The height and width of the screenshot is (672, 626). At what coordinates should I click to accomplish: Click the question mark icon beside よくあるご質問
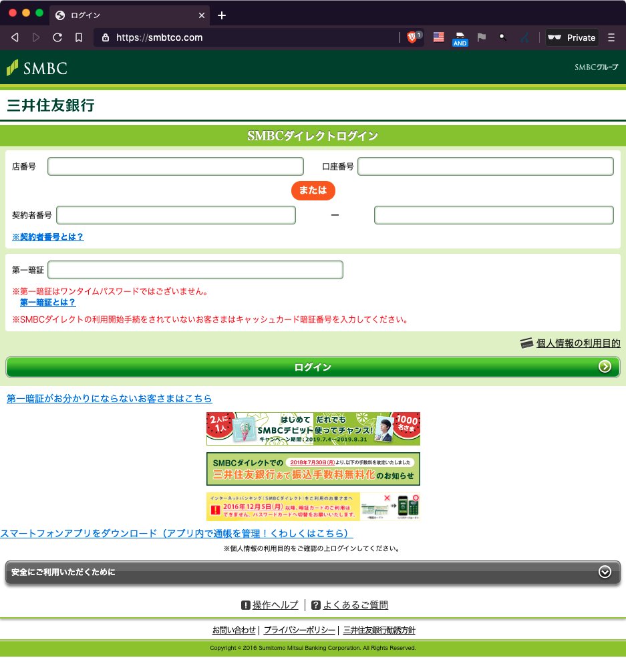point(316,605)
